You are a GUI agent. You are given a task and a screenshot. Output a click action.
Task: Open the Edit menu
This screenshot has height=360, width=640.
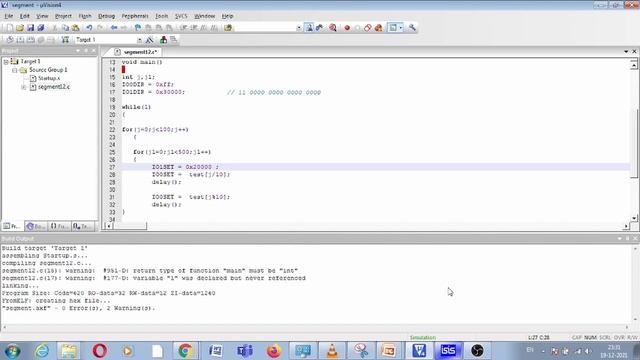click(24, 16)
